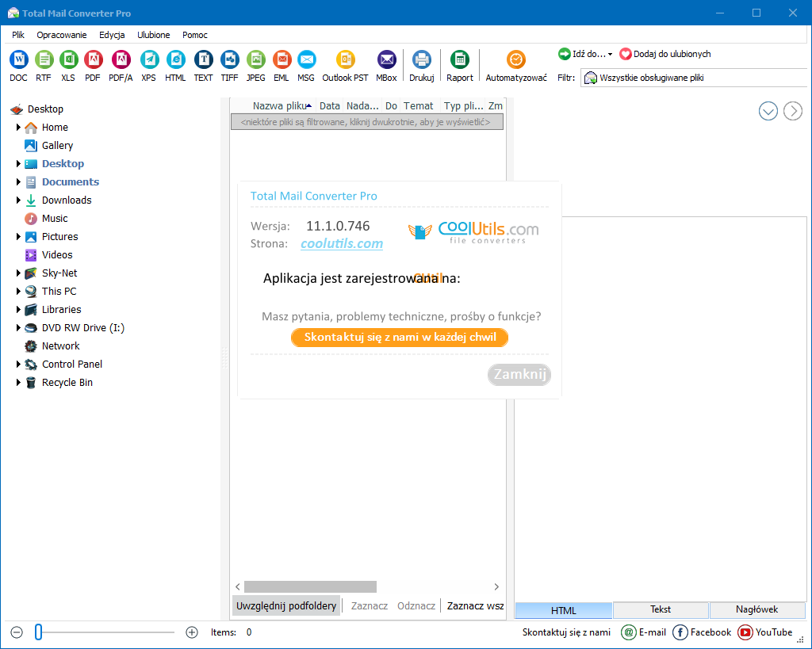Select Recycle Bin in the folder tree

tap(67, 383)
